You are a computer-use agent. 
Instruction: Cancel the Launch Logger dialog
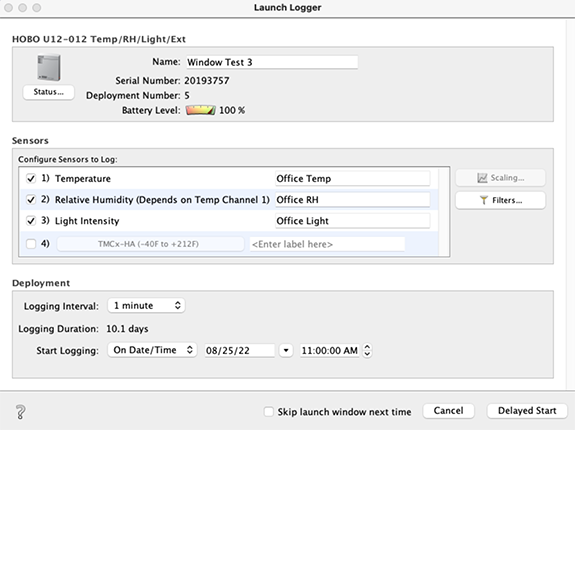(448, 411)
